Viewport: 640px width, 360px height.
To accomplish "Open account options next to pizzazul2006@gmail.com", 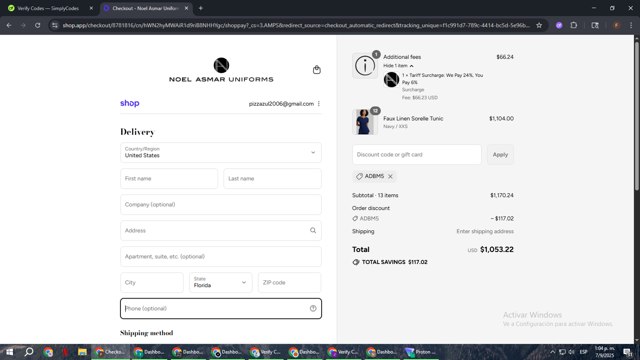I will click(319, 104).
